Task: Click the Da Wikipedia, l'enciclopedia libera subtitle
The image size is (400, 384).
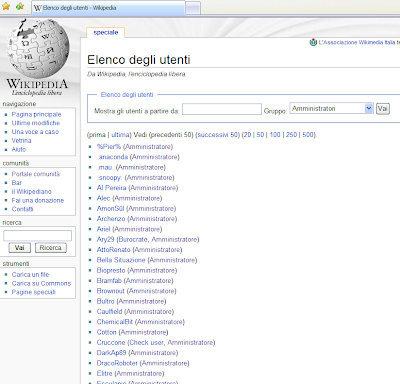Action: coord(136,74)
